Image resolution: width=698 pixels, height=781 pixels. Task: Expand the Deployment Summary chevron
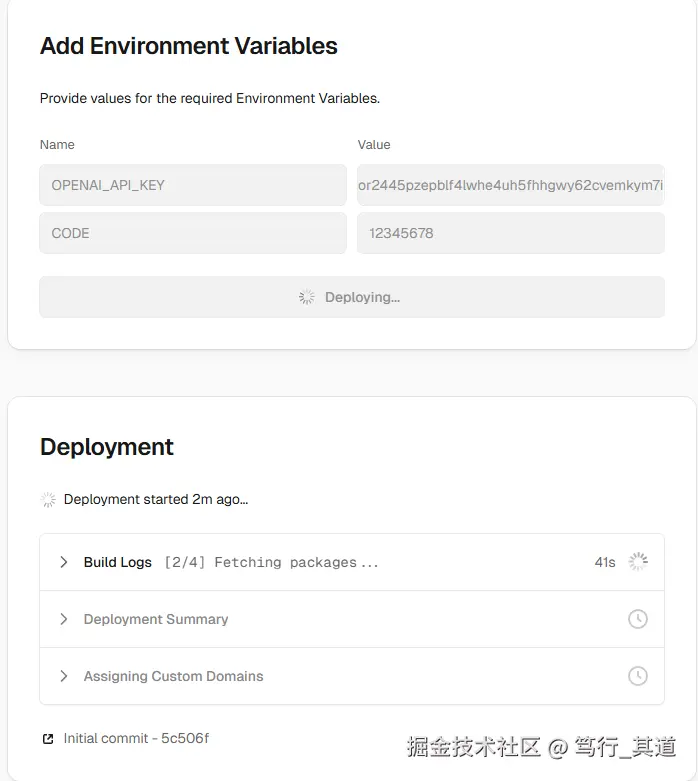[x=63, y=619]
